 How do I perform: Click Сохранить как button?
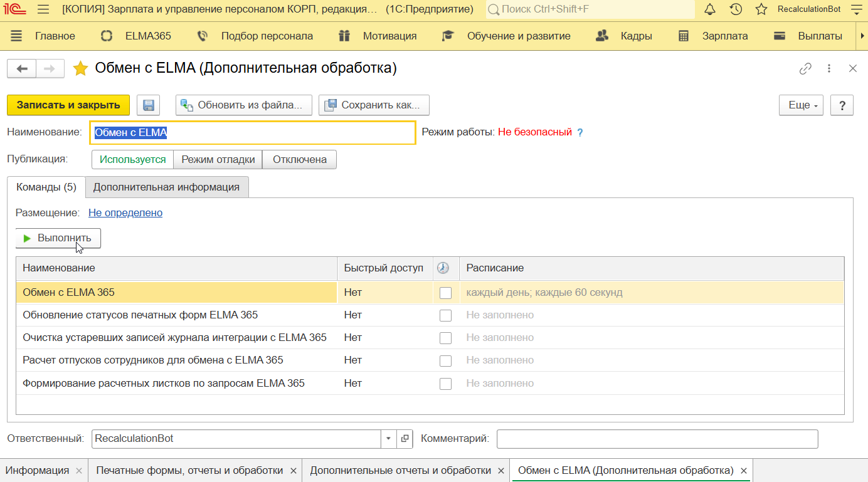pyautogui.click(x=374, y=105)
